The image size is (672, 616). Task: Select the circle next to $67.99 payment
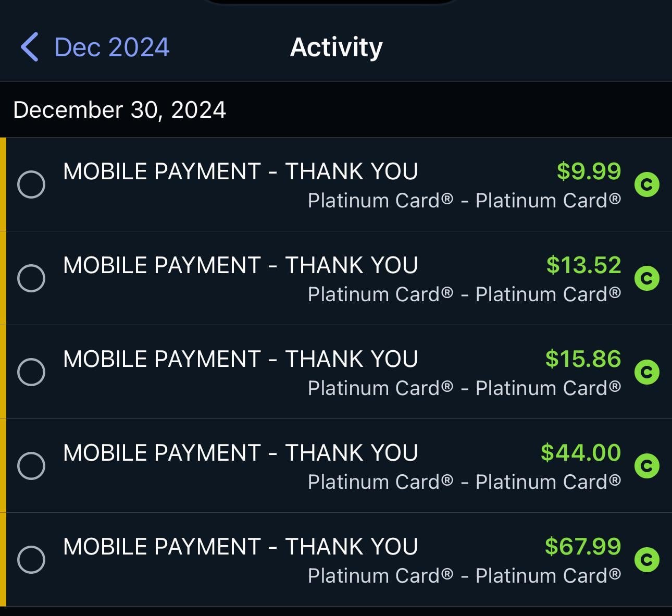pos(31,559)
